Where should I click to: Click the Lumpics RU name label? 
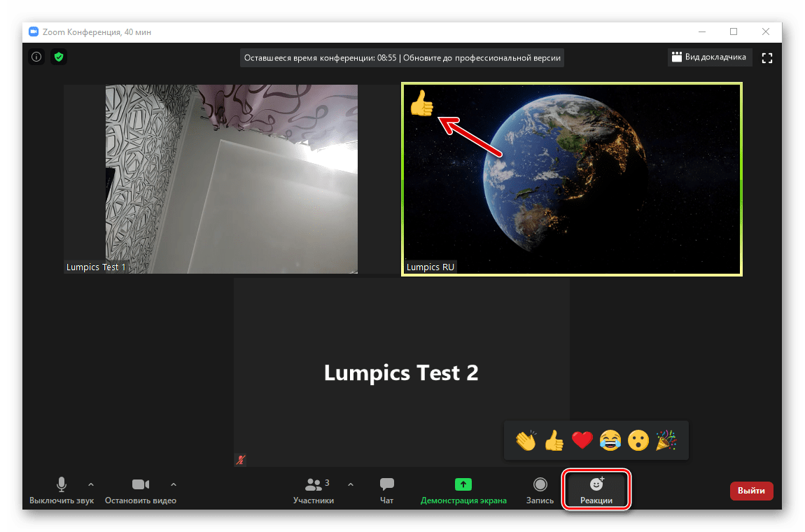click(430, 267)
